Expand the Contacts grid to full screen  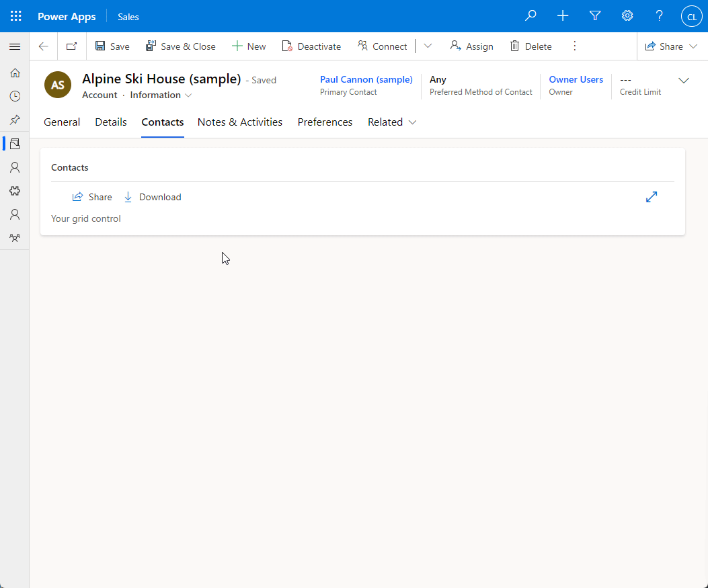(651, 197)
